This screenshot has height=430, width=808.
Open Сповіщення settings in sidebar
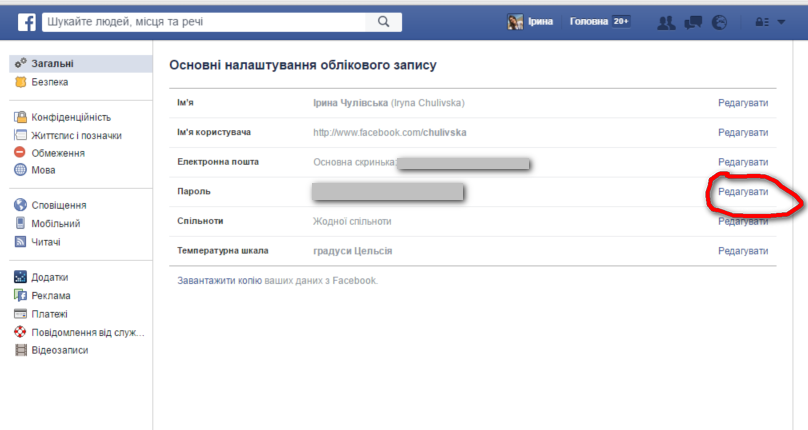pos(58,205)
